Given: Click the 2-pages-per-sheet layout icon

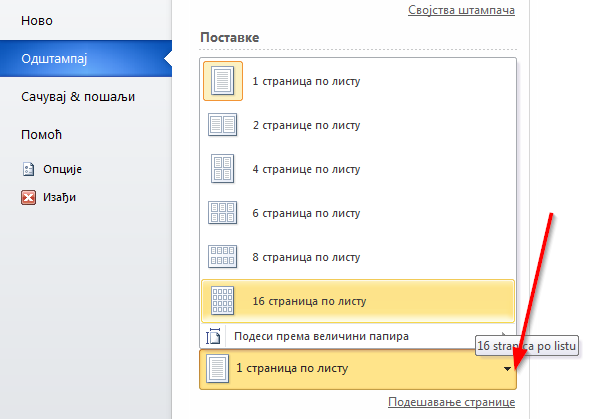Looking at the screenshot, I should 222,125.
